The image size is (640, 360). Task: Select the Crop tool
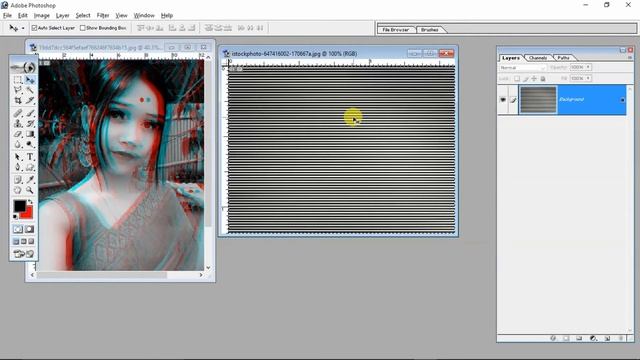point(18,100)
